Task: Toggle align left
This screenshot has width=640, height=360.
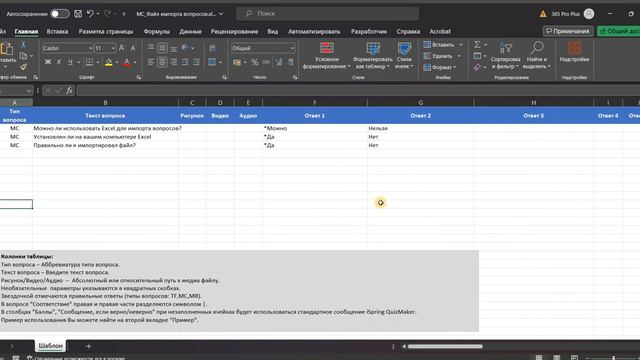Action: pos(151,62)
